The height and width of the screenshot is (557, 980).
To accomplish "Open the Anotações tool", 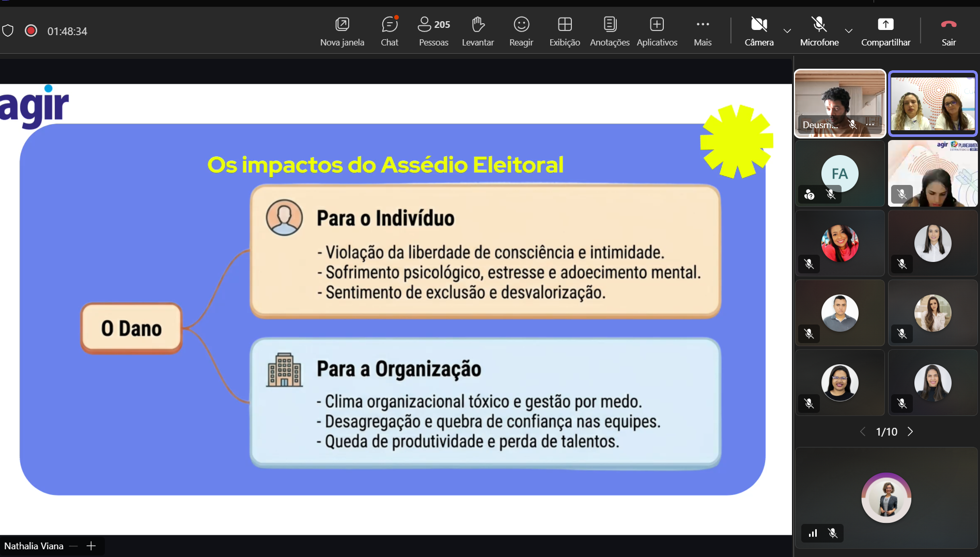I will tap(609, 31).
